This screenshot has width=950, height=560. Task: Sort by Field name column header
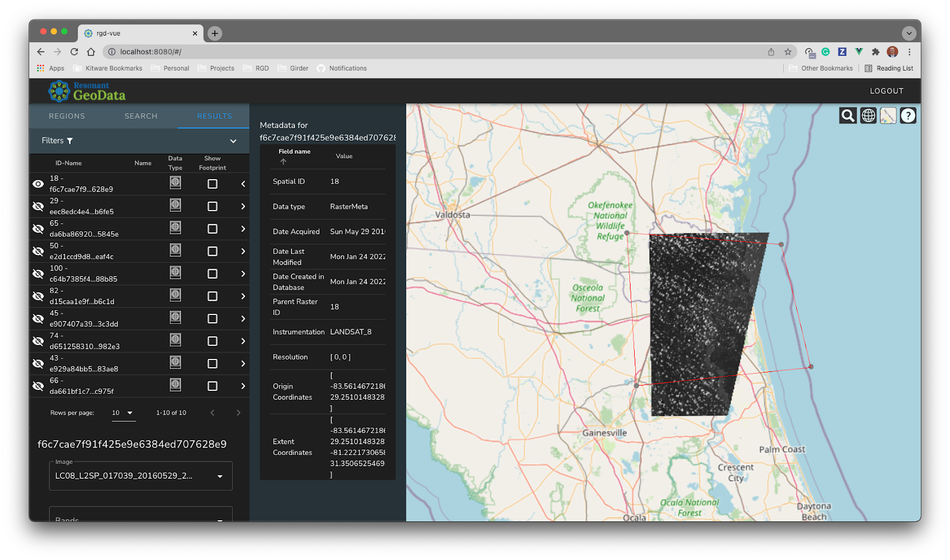pyautogui.click(x=294, y=152)
